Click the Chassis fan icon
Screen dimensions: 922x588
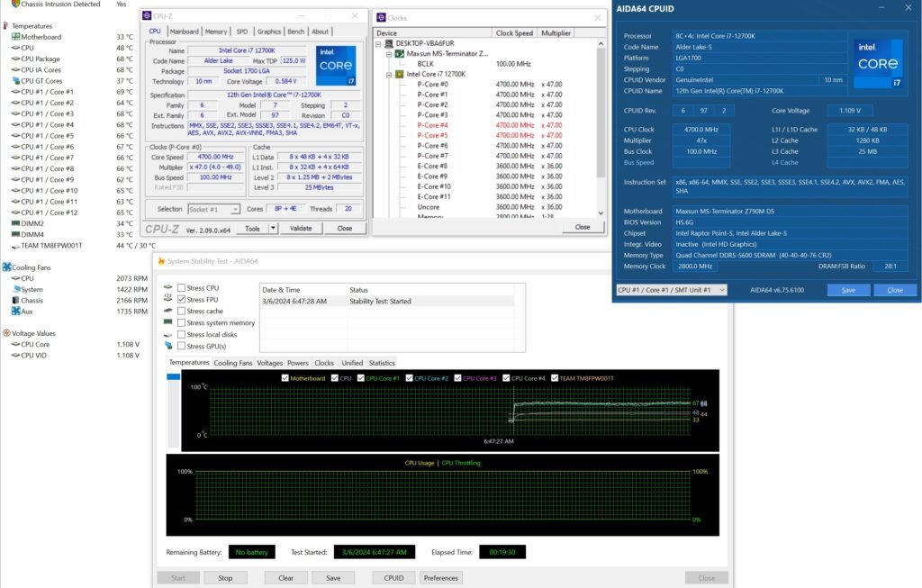click(16, 300)
